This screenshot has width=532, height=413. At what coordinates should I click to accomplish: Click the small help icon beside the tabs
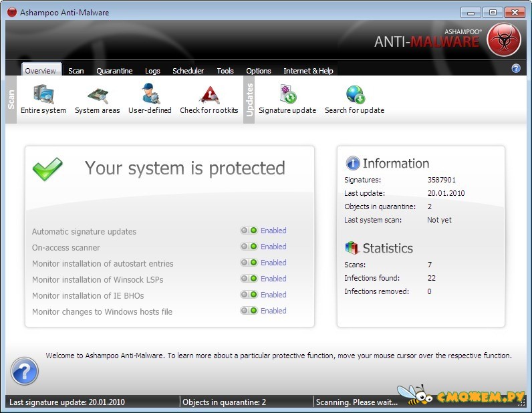coord(516,68)
